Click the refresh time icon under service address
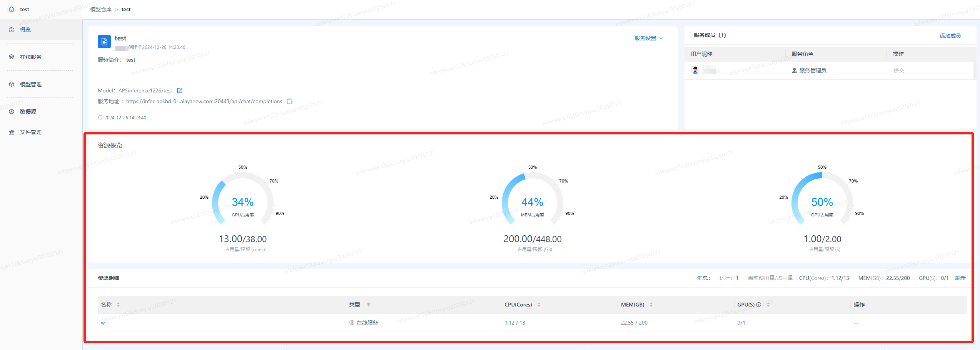The width and height of the screenshot is (980, 350). point(100,118)
